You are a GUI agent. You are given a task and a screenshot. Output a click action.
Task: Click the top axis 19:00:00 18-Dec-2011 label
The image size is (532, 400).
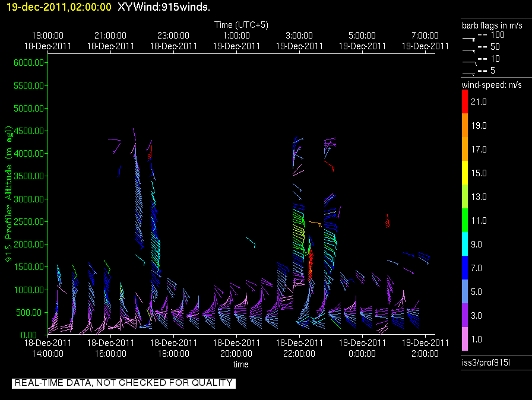[x=47, y=41]
